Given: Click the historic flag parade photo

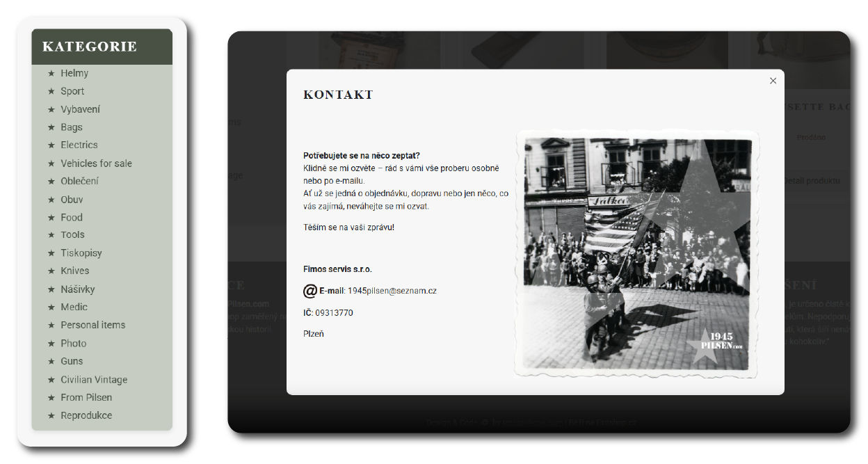Looking at the screenshot, I should click(x=636, y=254).
